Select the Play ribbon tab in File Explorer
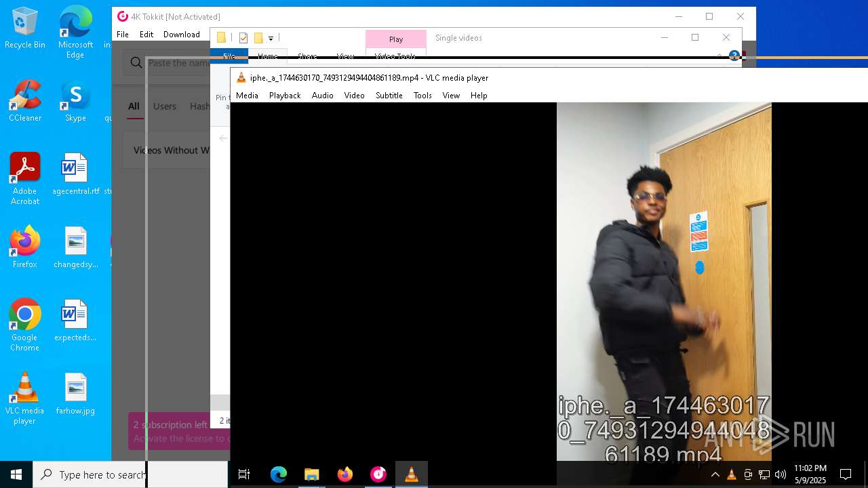 (x=396, y=39)
